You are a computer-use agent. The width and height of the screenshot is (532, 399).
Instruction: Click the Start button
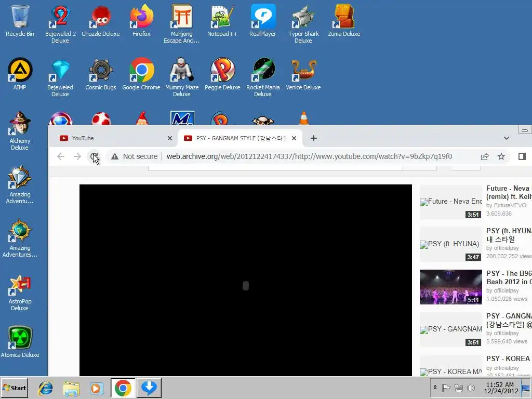[14, 388]
